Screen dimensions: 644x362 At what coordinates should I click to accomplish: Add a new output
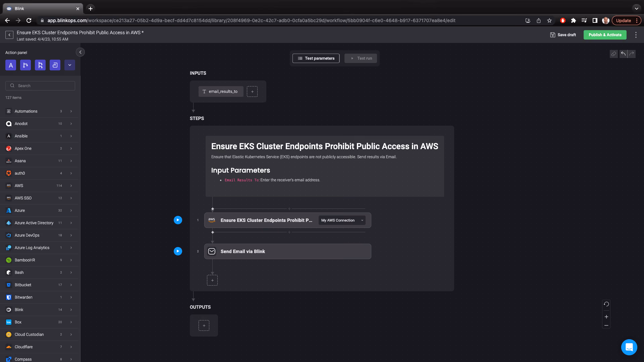tap(204, 325)
